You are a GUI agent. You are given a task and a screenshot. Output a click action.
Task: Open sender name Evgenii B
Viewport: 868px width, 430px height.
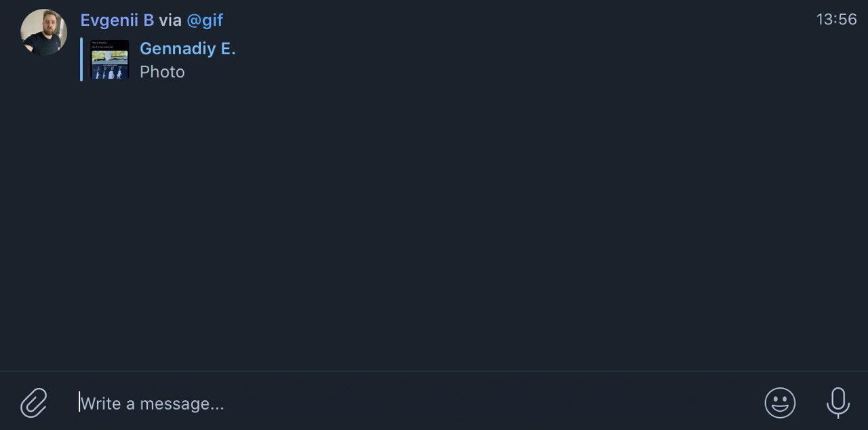[117, 20]
